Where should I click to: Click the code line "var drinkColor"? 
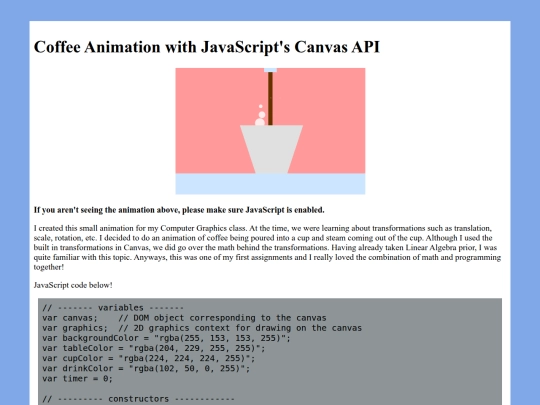click(x=146, y=368)
